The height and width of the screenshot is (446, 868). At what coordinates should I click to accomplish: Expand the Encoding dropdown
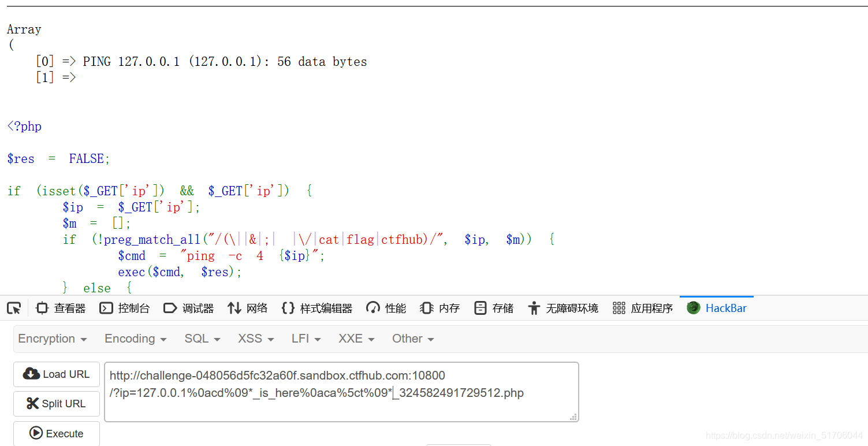[x=136, y=339]
